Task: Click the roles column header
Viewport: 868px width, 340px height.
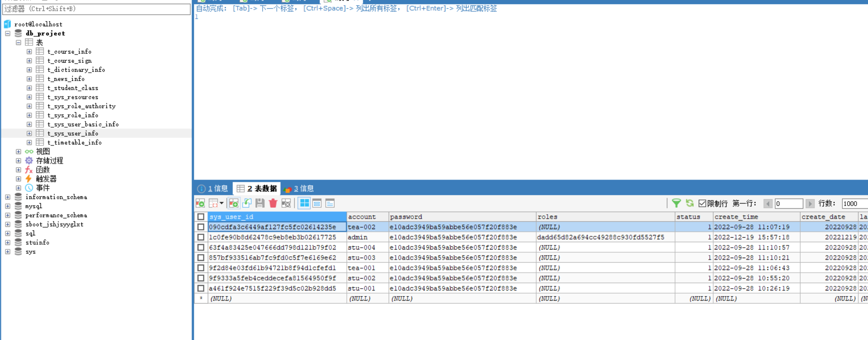Action: [605, 217]
